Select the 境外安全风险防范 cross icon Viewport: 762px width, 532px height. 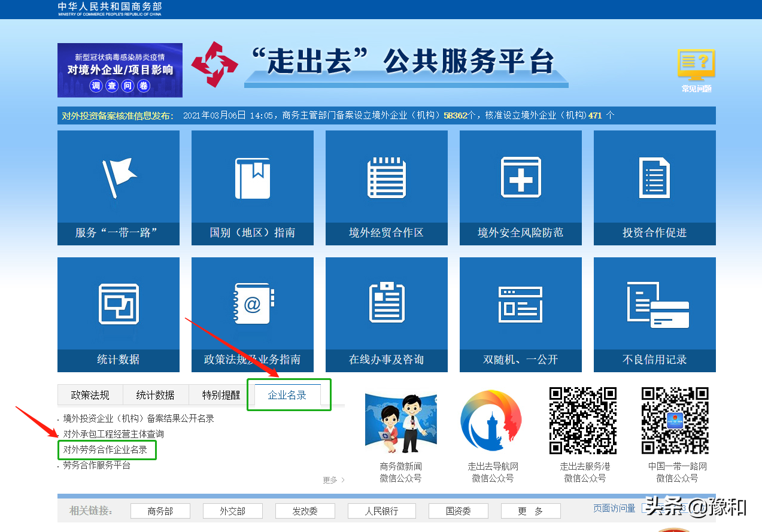[520, 177]
